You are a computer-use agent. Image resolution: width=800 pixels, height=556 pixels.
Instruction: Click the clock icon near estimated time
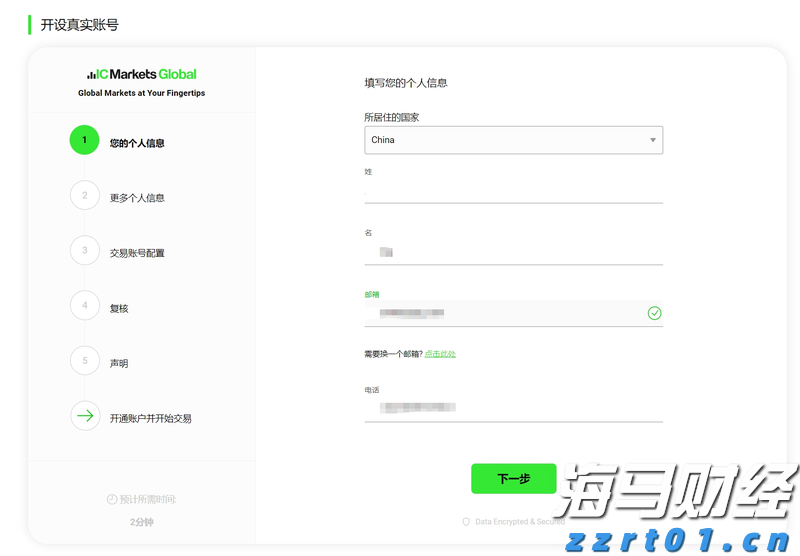[x=112, y=499]
